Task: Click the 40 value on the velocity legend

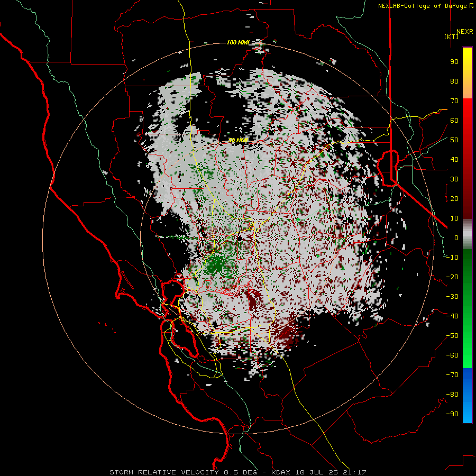Action: coord(454,160)
